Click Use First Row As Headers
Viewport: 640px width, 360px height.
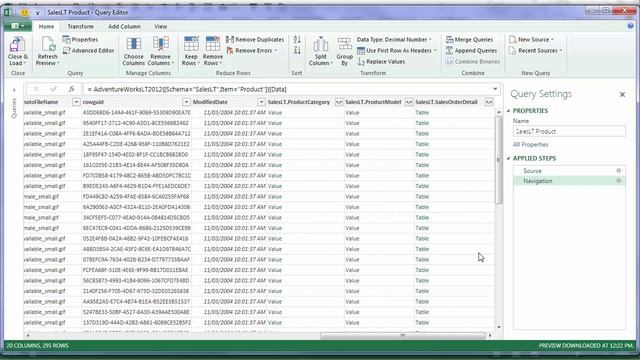pyautogui.click(x=396, y=51)
